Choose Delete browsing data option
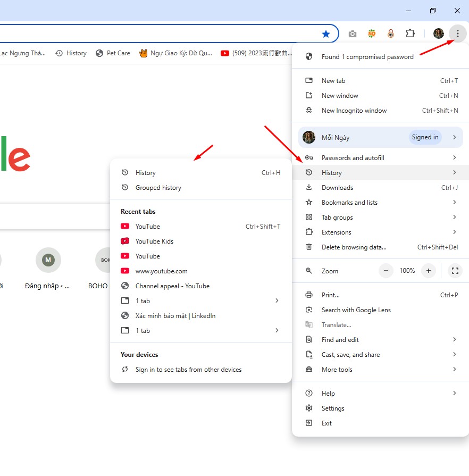The height and width of the screenshot is (476, 469). pyautogui.click(x=354, y=247)
